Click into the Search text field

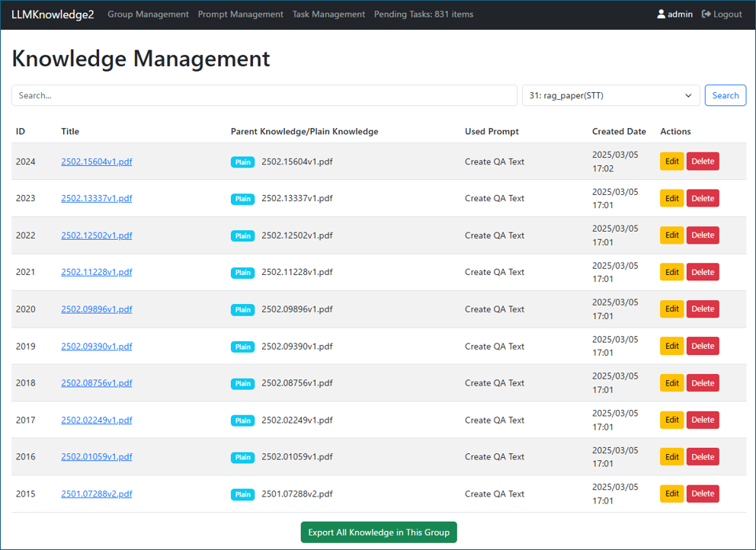click(264, 95)
